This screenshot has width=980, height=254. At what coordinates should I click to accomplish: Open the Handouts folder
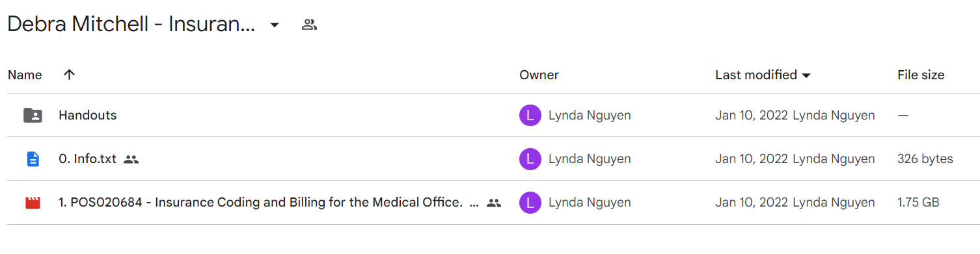[x=88, y=116]
